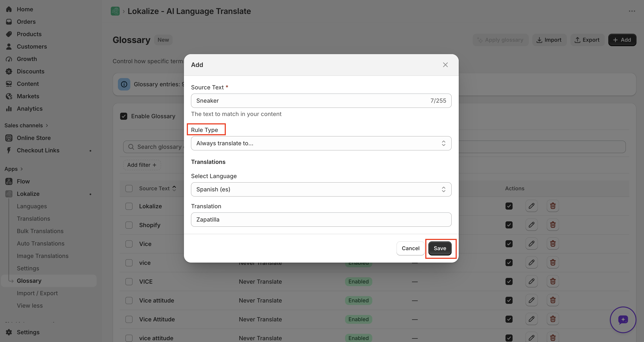Open Online Store sales channel
This screenshot has height=342, width=644.
(34, 138)
